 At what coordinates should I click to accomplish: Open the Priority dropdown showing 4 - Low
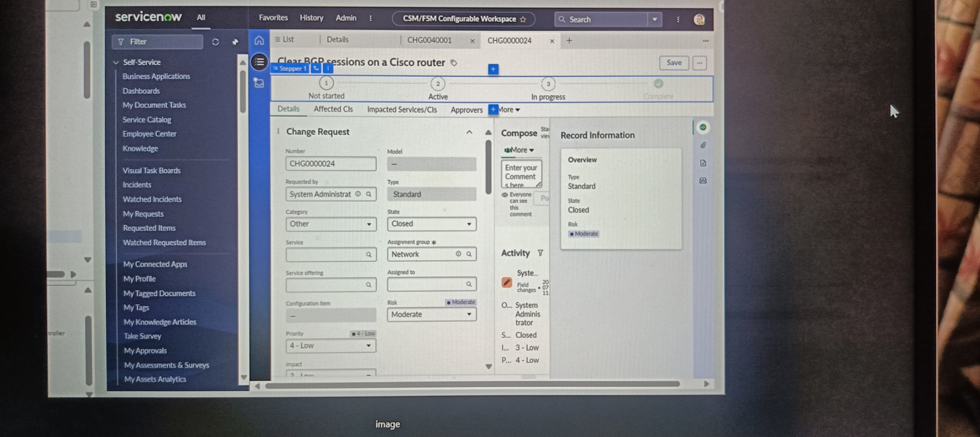(331, 346)
